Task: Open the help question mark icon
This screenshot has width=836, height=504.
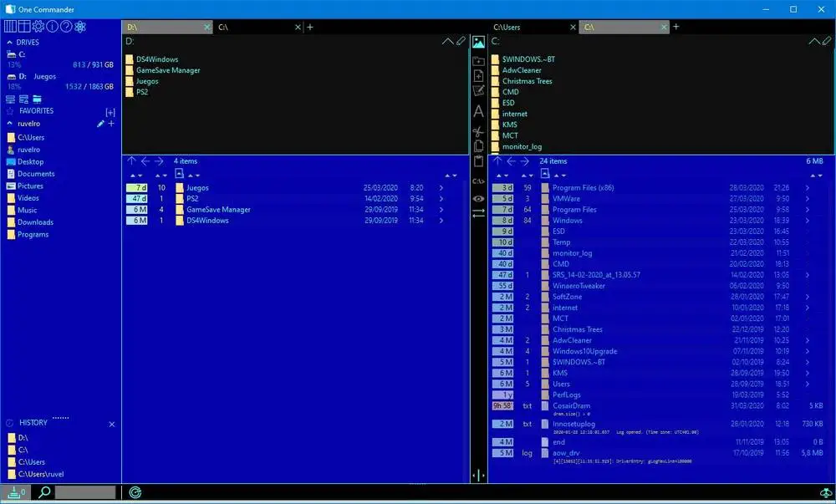Action: point(66,26)
